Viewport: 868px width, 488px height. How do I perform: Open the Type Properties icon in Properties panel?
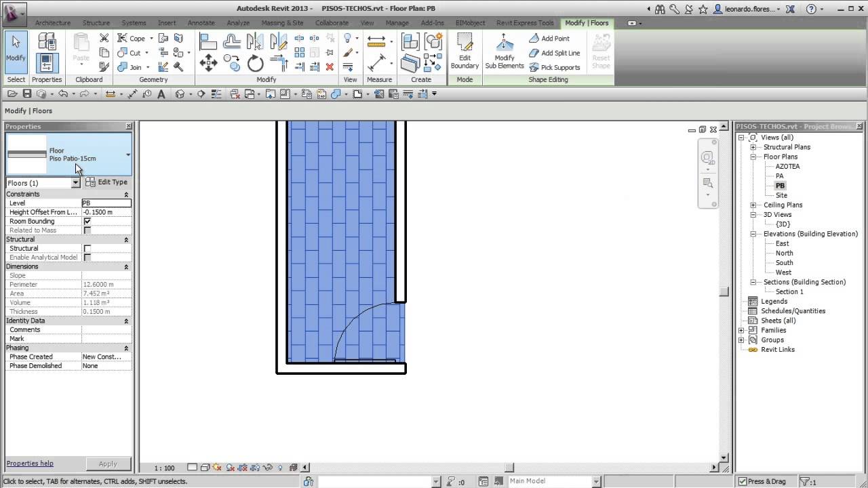47,42
